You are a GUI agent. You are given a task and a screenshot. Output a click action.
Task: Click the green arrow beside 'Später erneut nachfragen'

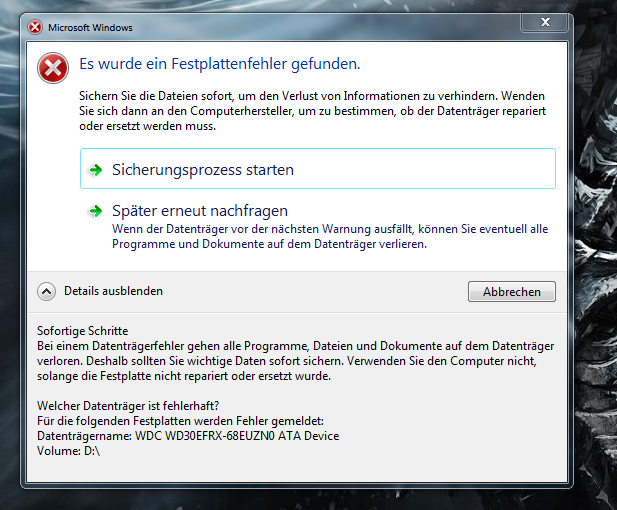coord(95,211)
